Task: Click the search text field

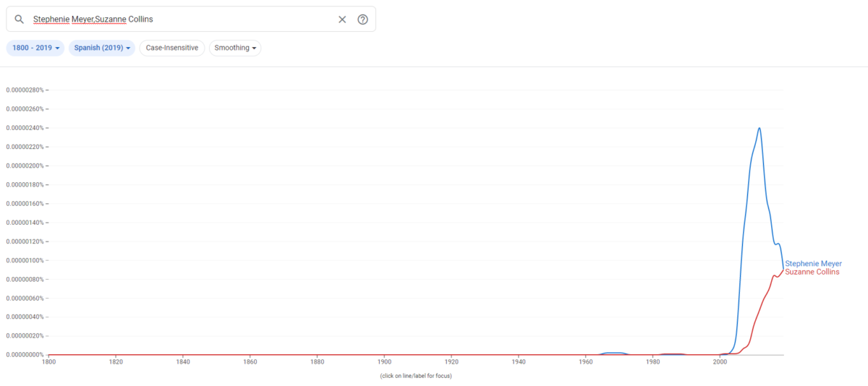Action: click(181, 20)
